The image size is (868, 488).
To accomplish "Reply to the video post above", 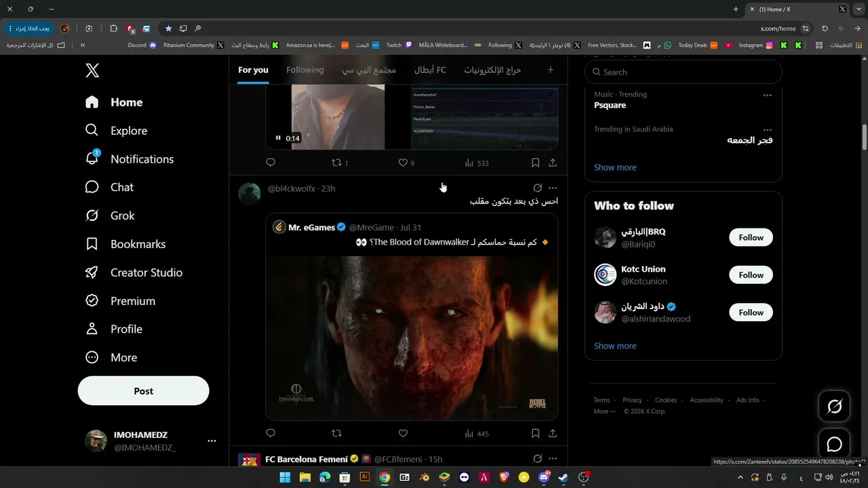I will [271, 163].
